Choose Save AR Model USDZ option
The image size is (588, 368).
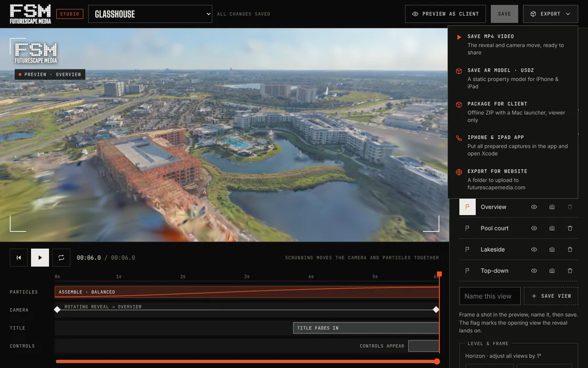click(512, 78)
